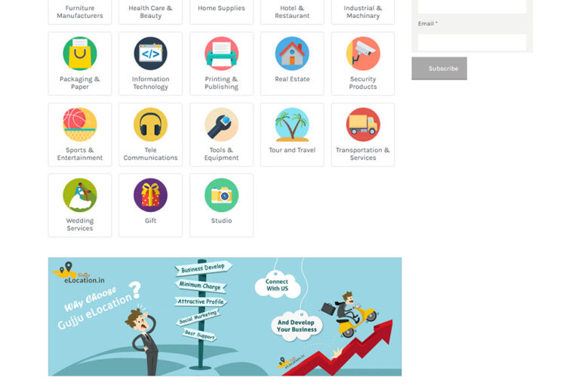Screen dimensions: 581x392
Task: Open the Wedding Services couple icon
Action: point(80,195)
